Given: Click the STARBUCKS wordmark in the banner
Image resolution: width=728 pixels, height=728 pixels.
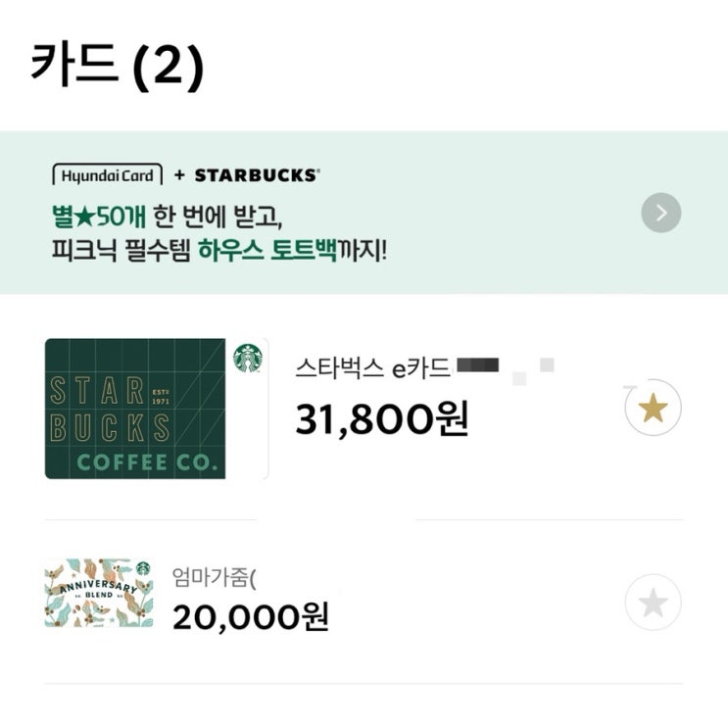Looking at the screenshot, I should point(257,175).
